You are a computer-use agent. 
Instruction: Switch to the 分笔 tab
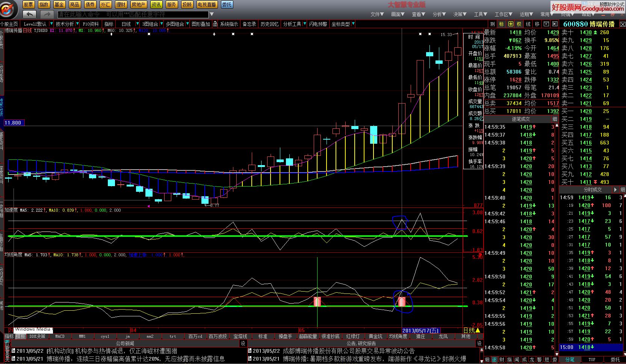coord(570,359)
